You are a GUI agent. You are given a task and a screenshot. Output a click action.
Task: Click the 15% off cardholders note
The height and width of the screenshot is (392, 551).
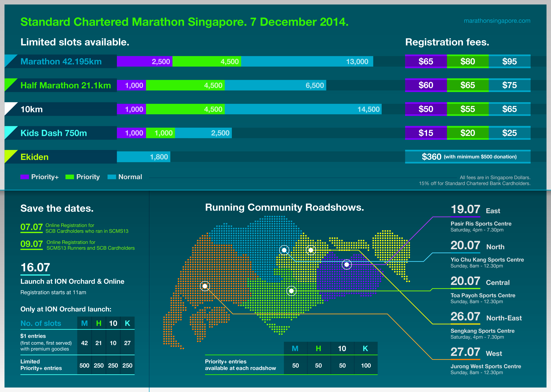click(475, 184)
